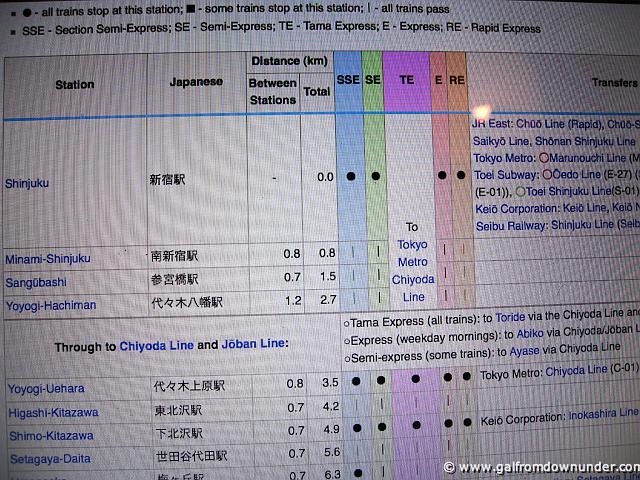Open the Keiō Line transfer link
The height and width of the screenshot is (480, 640).
[585, 208]
